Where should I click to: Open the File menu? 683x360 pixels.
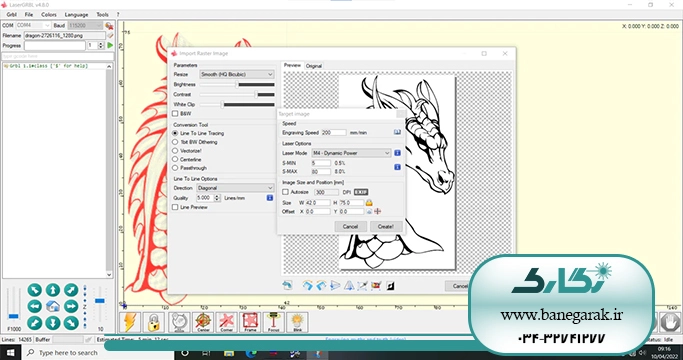coord(29,14)
